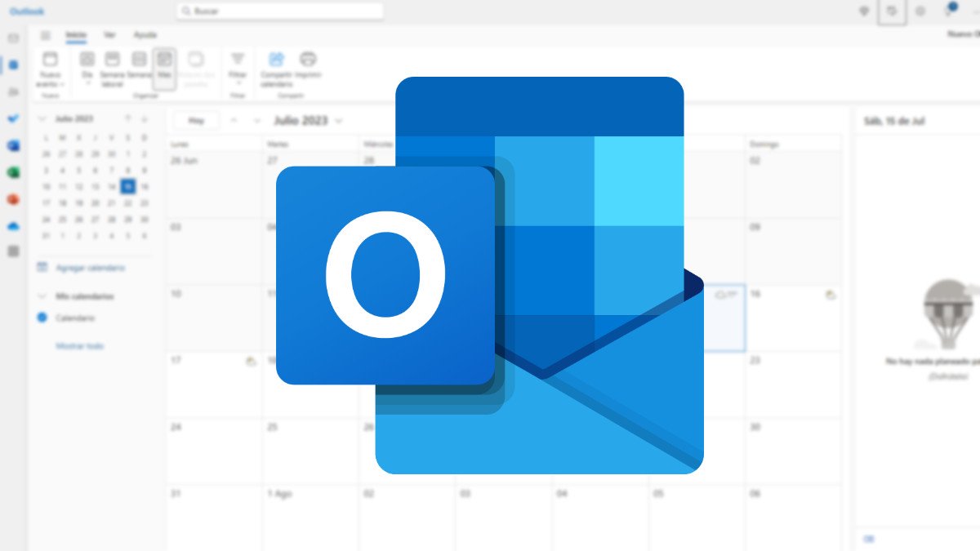Toggle the hamburger navigation pane button

click(x=46, y=35)
